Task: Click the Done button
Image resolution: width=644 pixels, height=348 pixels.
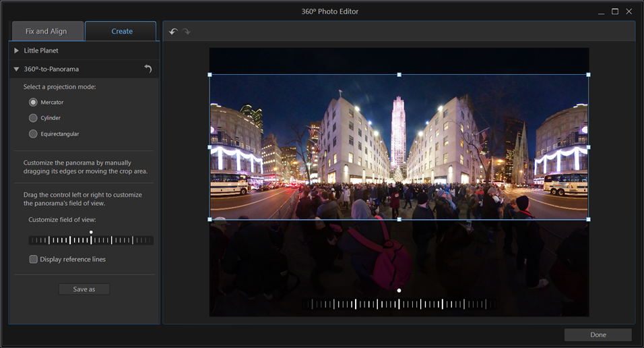Action: click(598, 335)
